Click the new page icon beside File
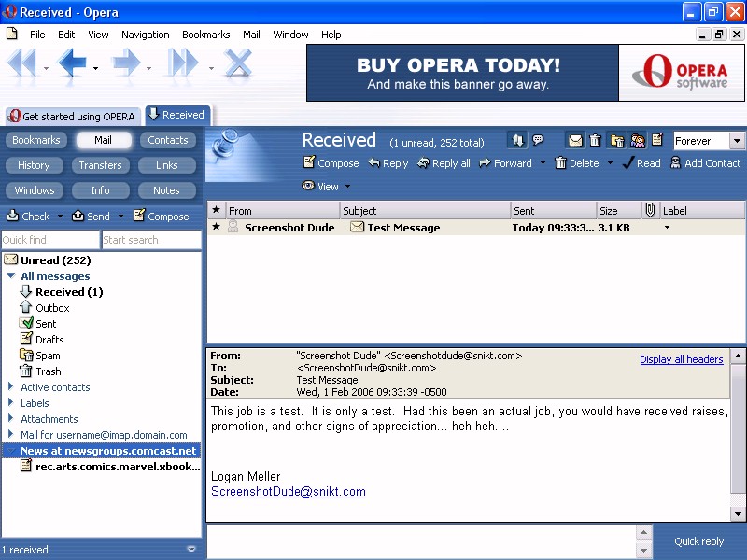This screenshot has height=560, width=747. tap(12, 34)
